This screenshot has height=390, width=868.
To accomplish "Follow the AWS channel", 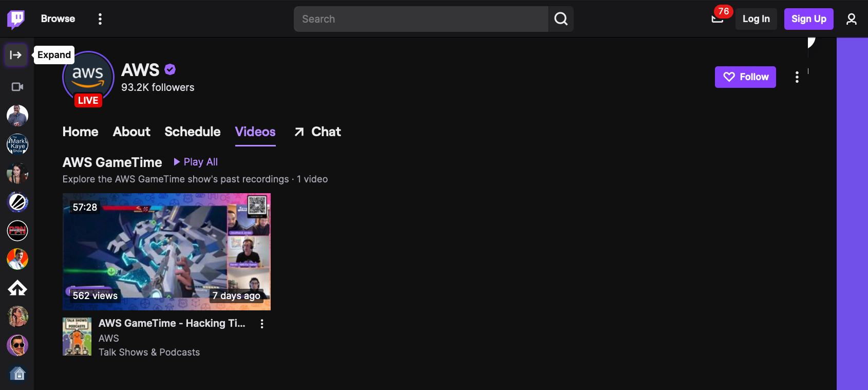I will click(745, 77).
